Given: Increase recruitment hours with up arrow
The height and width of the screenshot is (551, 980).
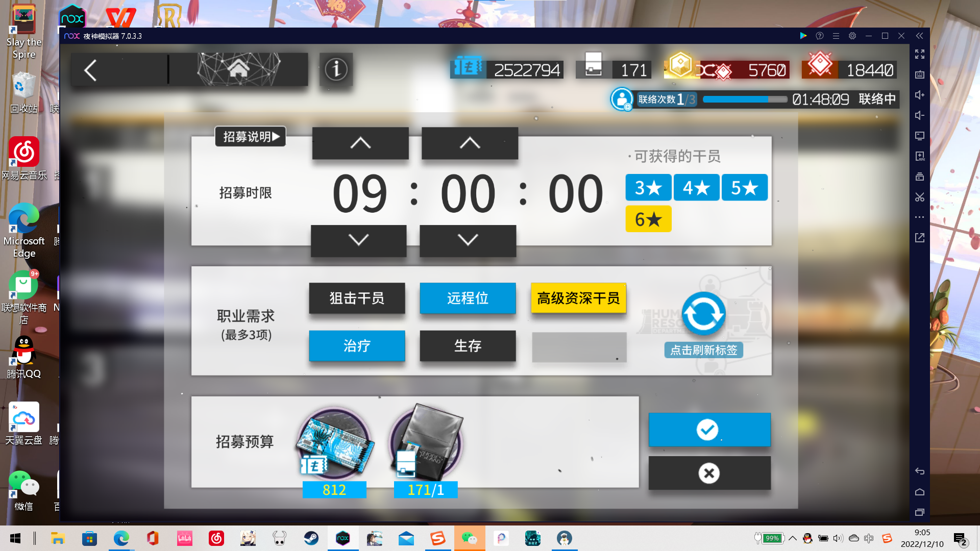Looking at the screenshot, I should (360, 143).
